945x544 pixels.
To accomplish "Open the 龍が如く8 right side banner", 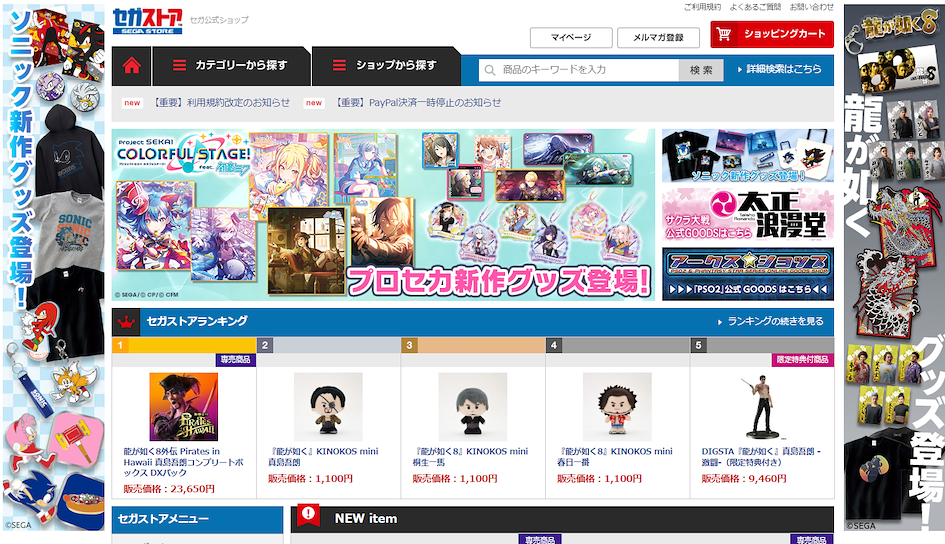I will tap(894, 268).
